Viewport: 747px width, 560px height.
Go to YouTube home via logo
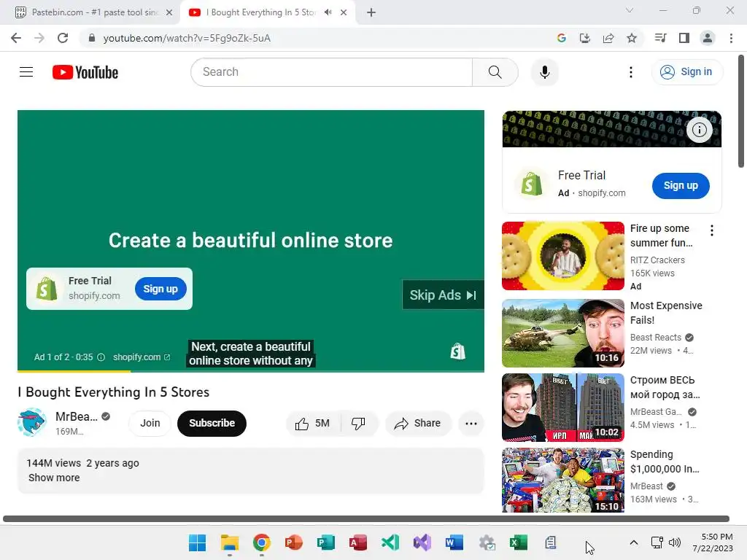point(85,72)
